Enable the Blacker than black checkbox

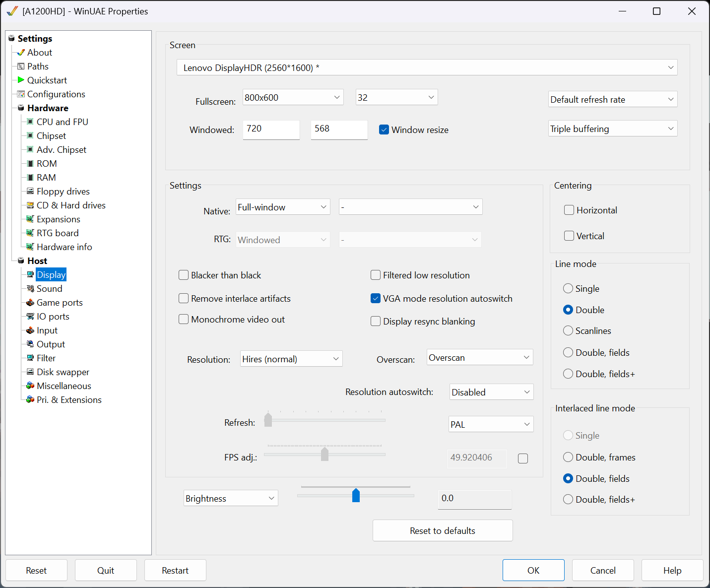click(184, 275)
